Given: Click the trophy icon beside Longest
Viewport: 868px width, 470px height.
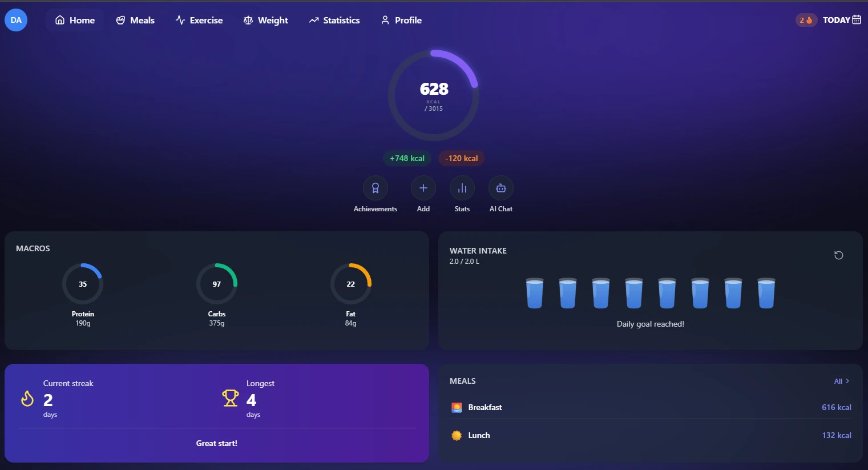Looking at the screenshot, I should pyautogui.click(x=231, y=398).
